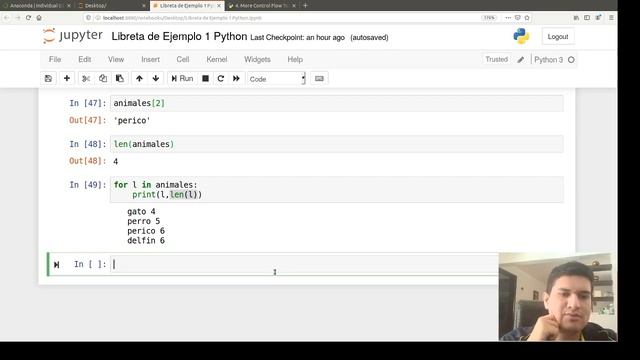
Task: Open the File menu
Action: tap(55, 60)
